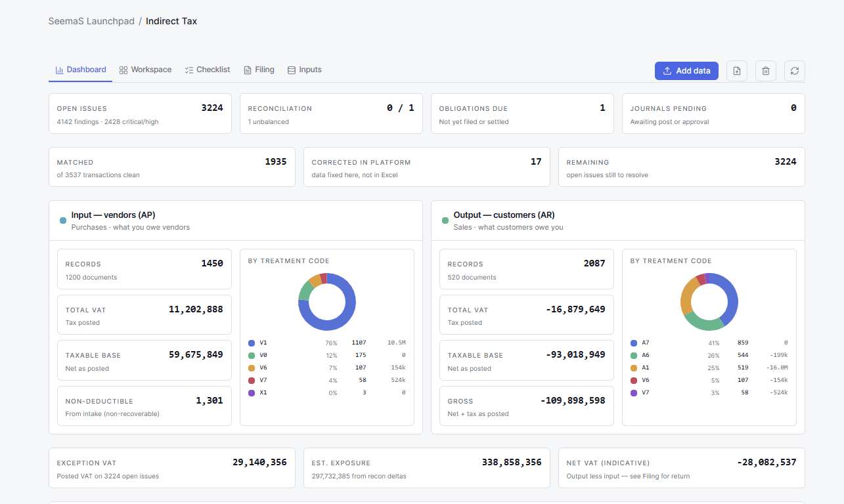Screen dimensions: 844x504
Task: Switch to the Workspace tab
Action: (x=145, y=70)
